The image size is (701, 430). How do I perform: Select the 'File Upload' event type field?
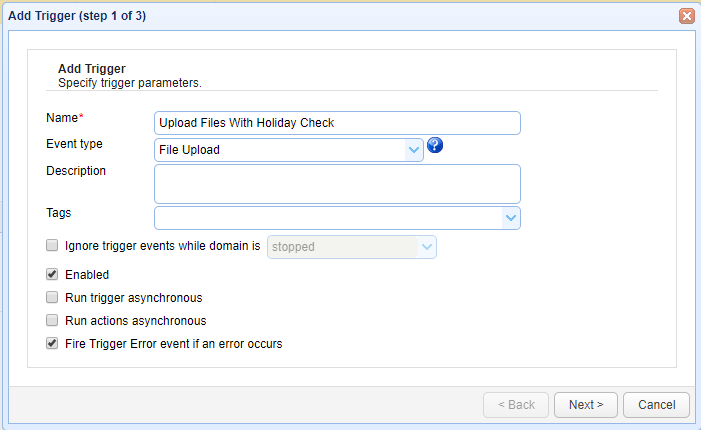tap(280, 150)
